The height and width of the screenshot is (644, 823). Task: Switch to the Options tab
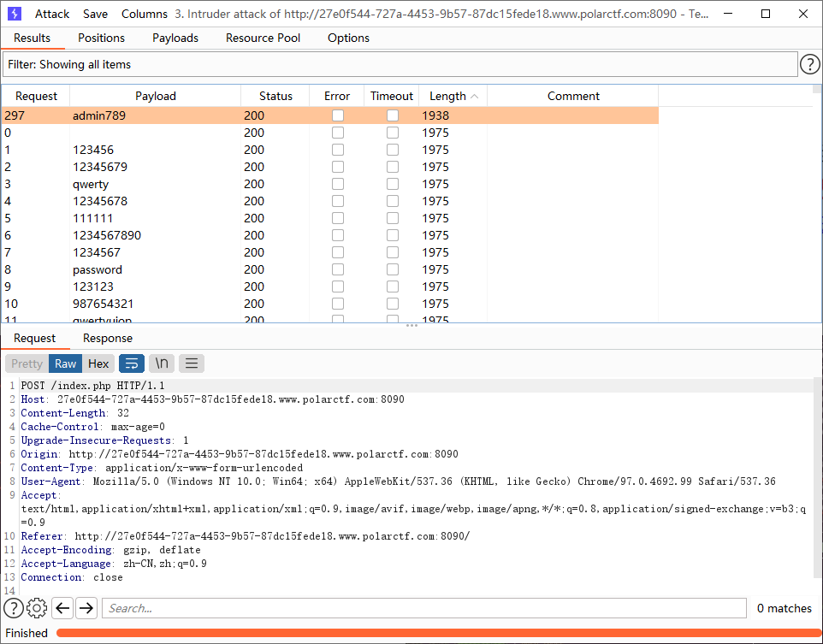pyautogui.click(x=348, y=38)
